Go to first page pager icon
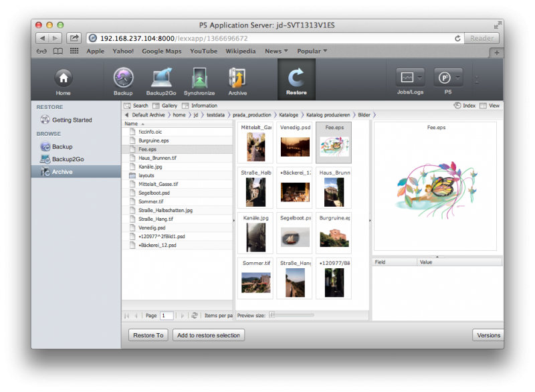This screenshot has width=535, height=392. [x=127, y=316]
